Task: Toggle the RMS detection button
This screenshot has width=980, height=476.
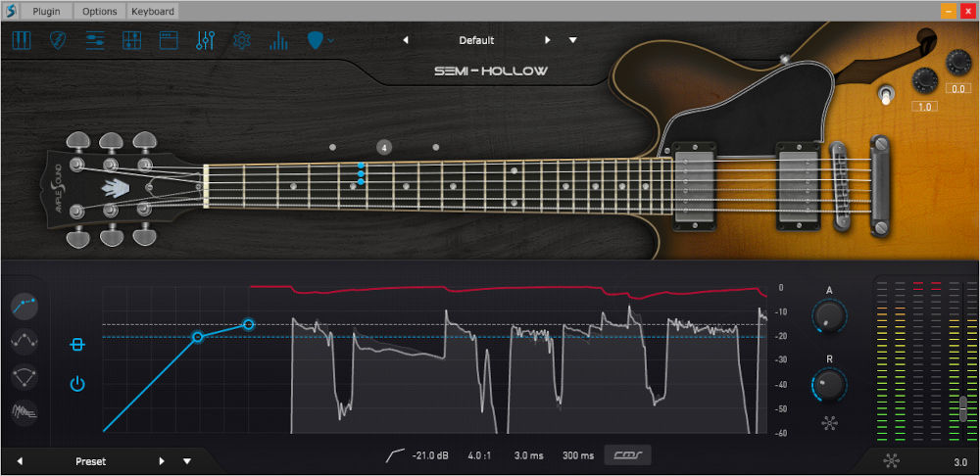Action: point(627,455)
